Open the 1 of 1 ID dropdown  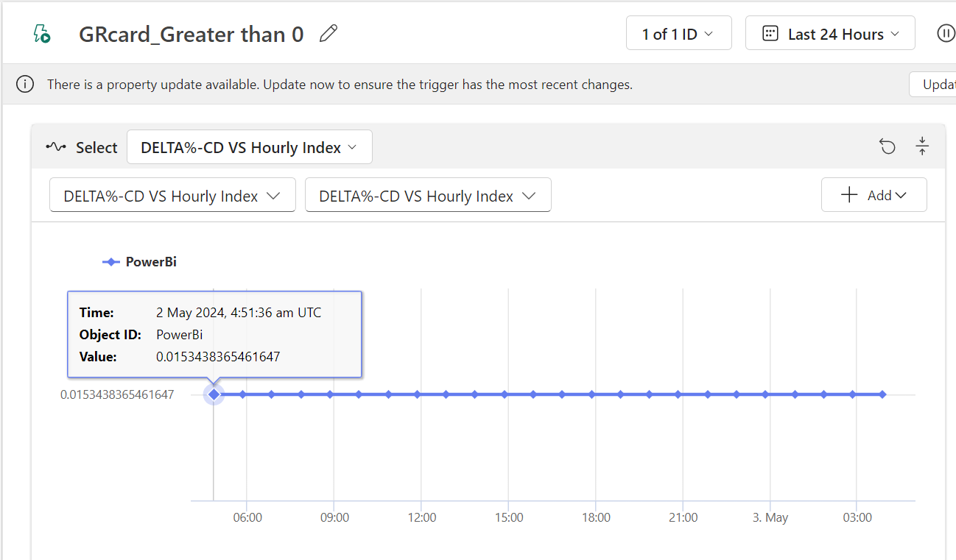(x=679, y=33)
